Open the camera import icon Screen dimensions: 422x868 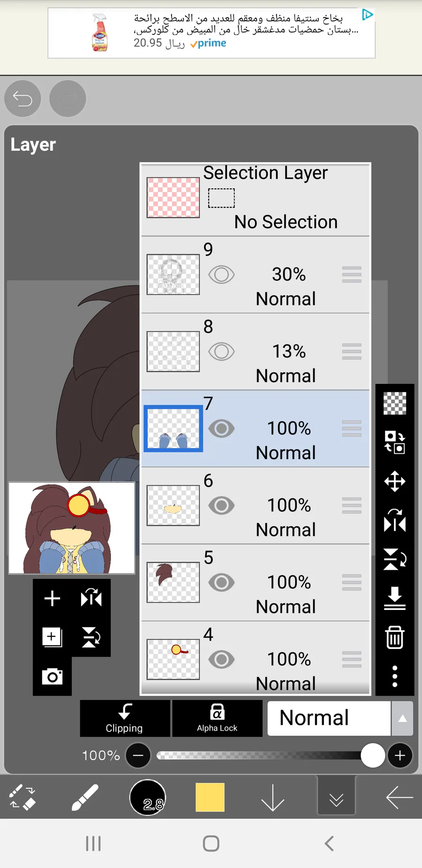[52, 677]
